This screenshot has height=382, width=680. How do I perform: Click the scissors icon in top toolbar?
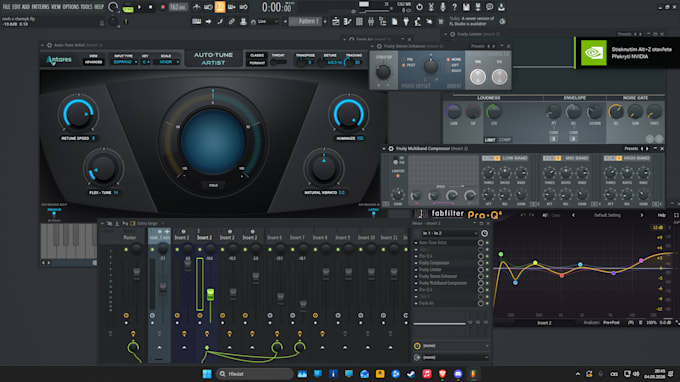click(x=431, y=7)
